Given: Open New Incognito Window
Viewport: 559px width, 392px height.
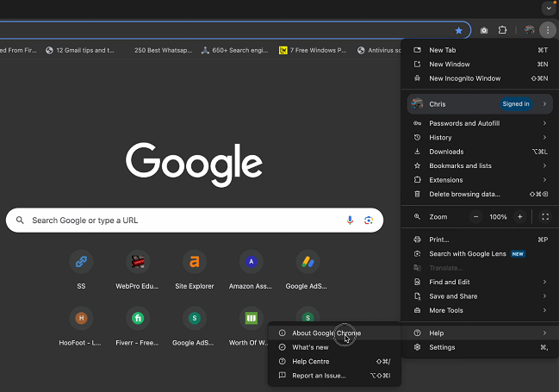Looking at the screenshot, I should 480,78.
